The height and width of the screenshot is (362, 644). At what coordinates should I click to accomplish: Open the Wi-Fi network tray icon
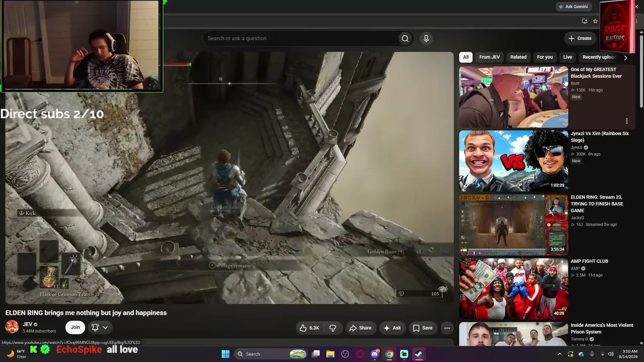602,354
